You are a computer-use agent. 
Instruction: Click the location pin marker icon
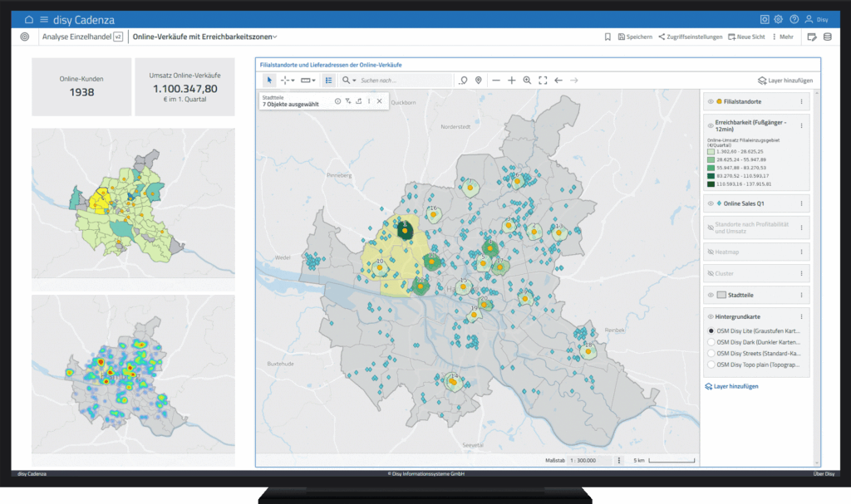(x=479, y=81)
